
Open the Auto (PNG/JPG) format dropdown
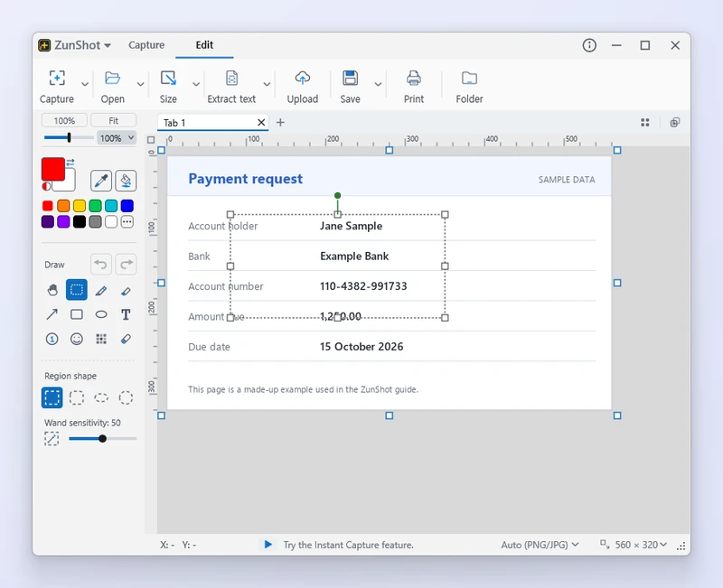coord(540,545)
